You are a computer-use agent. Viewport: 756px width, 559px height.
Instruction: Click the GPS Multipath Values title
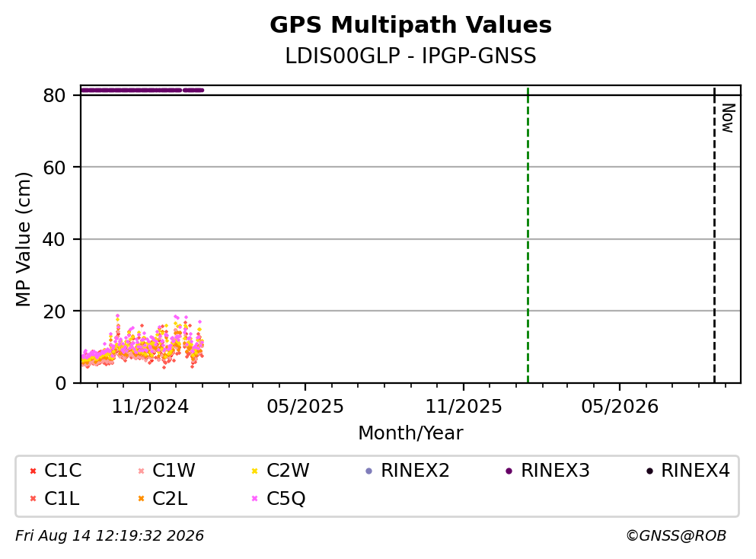point(411,24)
